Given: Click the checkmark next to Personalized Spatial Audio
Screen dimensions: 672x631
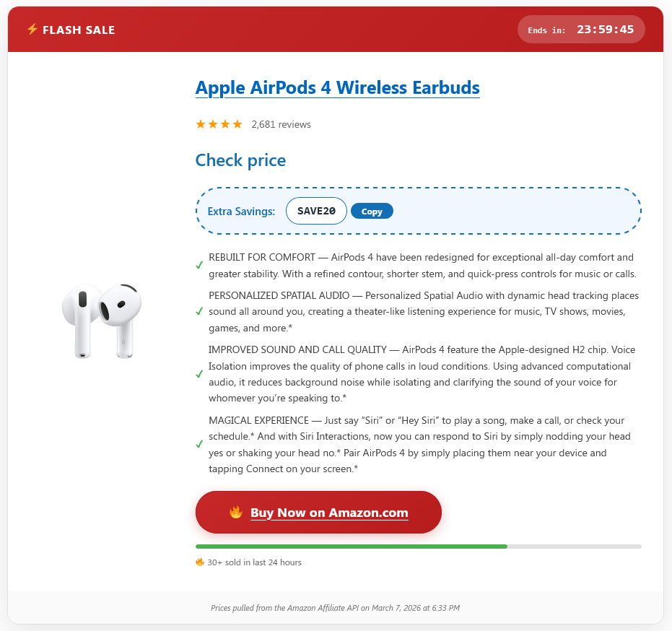Looking at the screenshot, I should (x=199, y=312).
